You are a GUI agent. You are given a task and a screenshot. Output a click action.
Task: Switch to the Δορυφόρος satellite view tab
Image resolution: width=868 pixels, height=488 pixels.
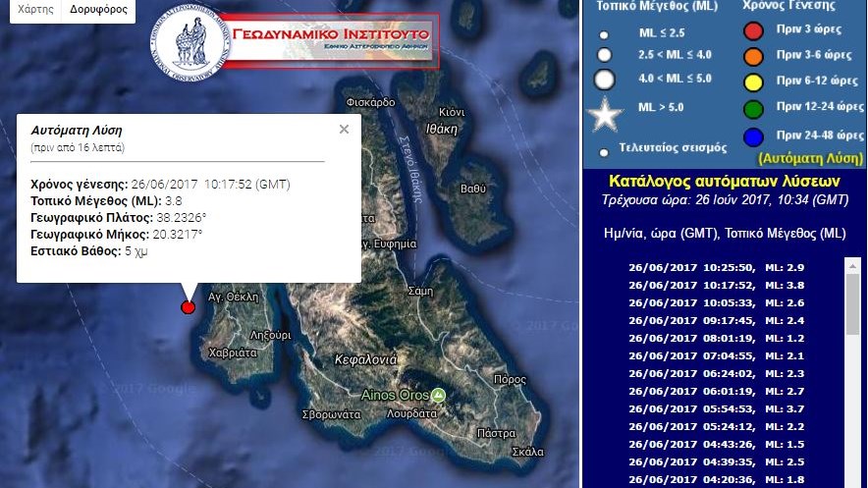(x=98, y=10)
